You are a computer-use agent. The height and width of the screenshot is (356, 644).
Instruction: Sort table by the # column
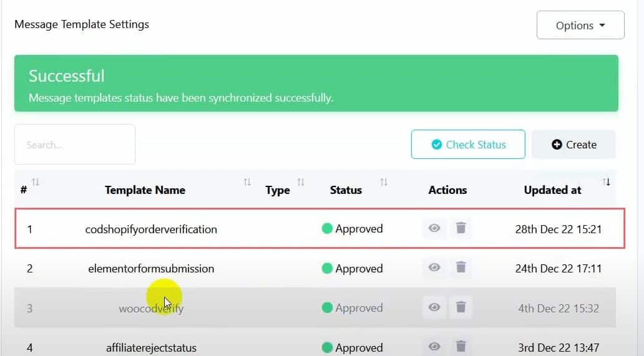pos(36,182)
